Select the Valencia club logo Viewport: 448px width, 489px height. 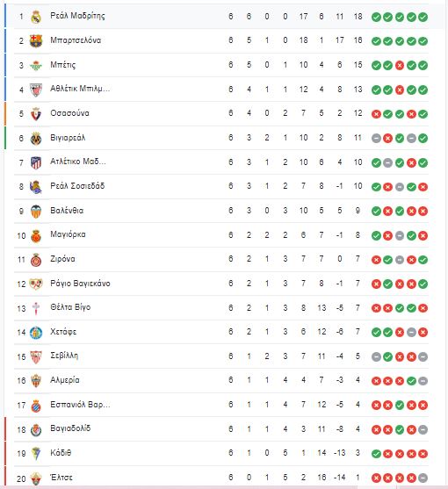[36, 211]
